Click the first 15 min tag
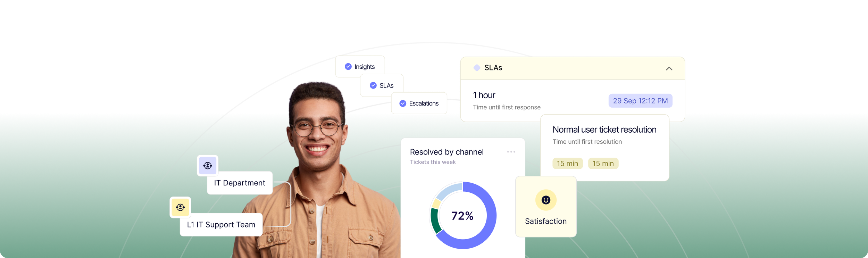The width and height of the screenshot is (868, 258). pyautogui.click(x=567, y=164)
